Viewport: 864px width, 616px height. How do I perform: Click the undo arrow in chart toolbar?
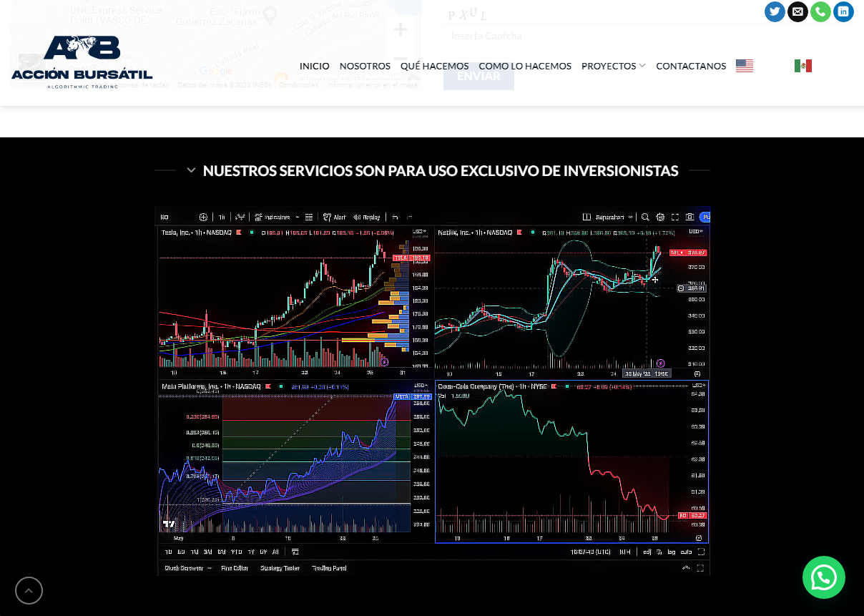coord(394,217)
